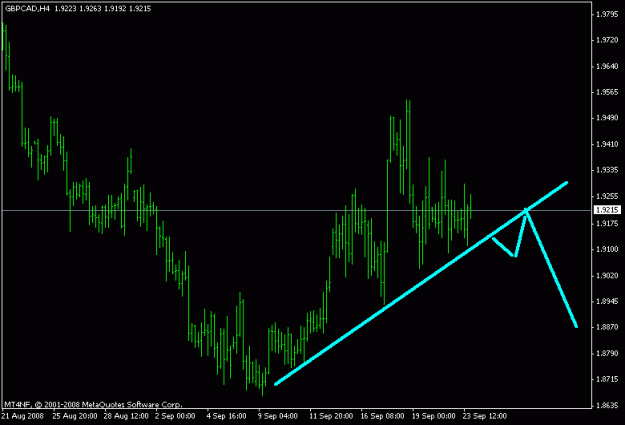Click the 9 Sep 04:00 time label
This screenshot has height=425, width=625.
(277, 416)
